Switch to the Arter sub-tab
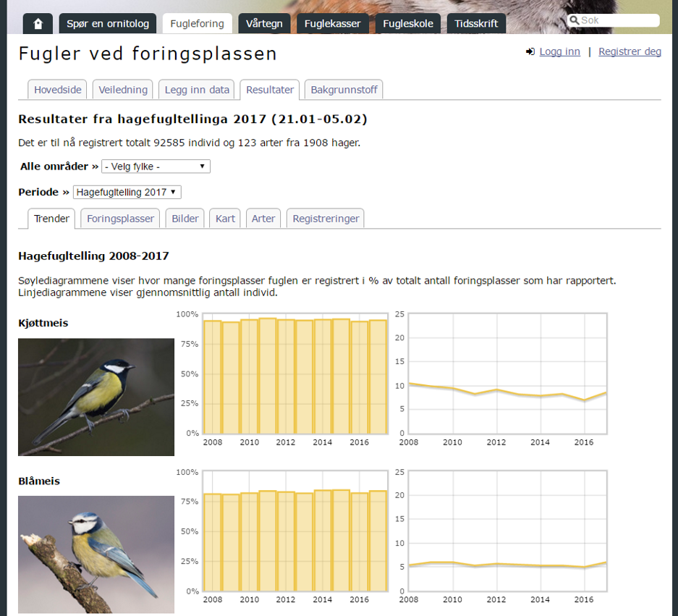Screen dimensions: 678x616 pos(263,219)
